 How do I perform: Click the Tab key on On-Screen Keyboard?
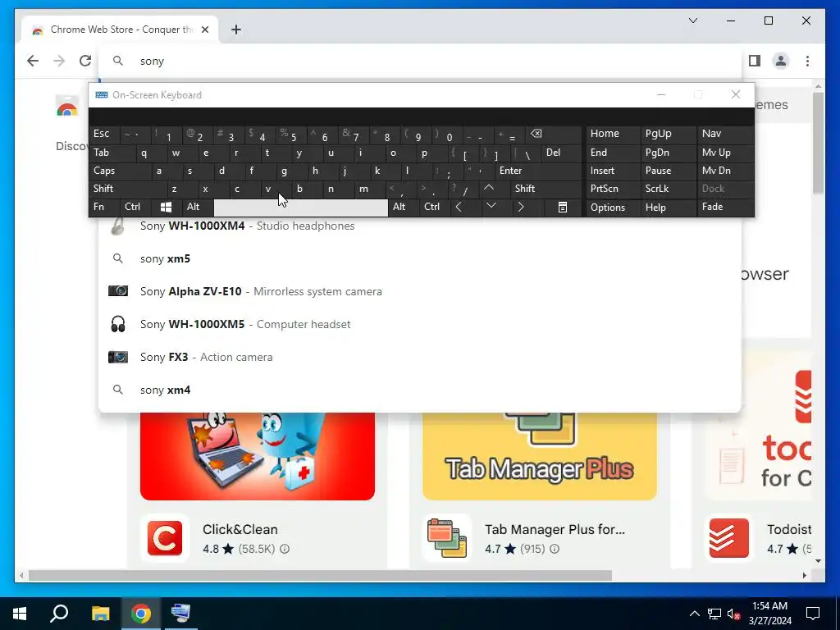pyautogui.click(x=112, y=153)
